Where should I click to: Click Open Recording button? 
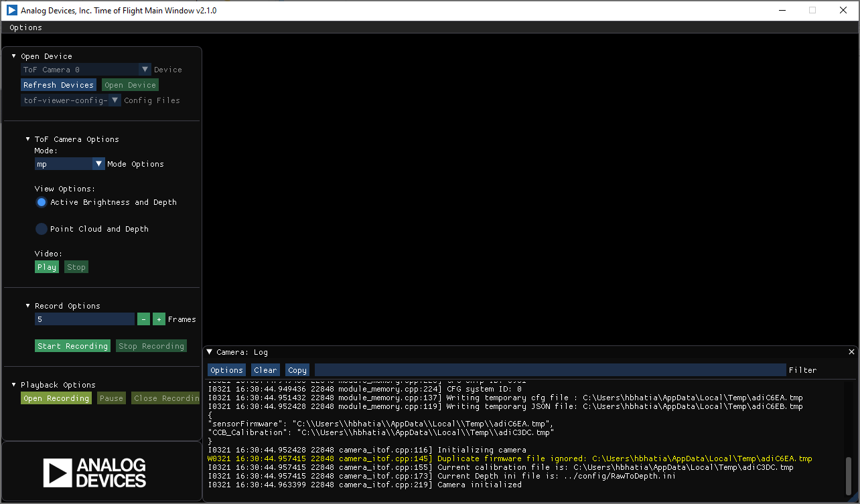(x=56, y=398)
